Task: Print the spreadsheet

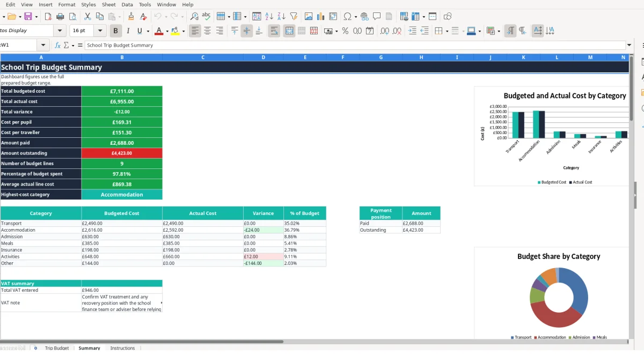Action: 60,17
